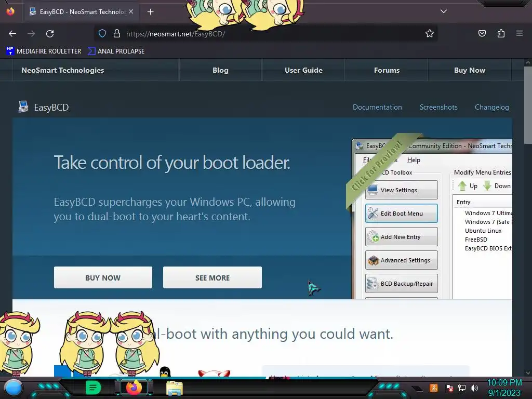Click the green Down arrow icon
Screen dimensions: 532x399
(487, 186)
